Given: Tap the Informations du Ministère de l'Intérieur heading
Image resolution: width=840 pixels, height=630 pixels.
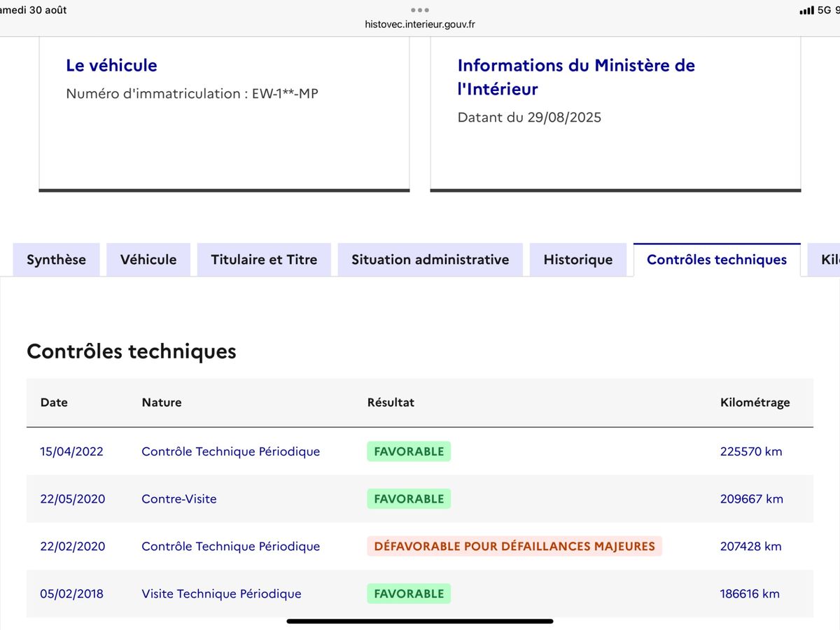Looking at the screenshot, I should pos(575,77).
